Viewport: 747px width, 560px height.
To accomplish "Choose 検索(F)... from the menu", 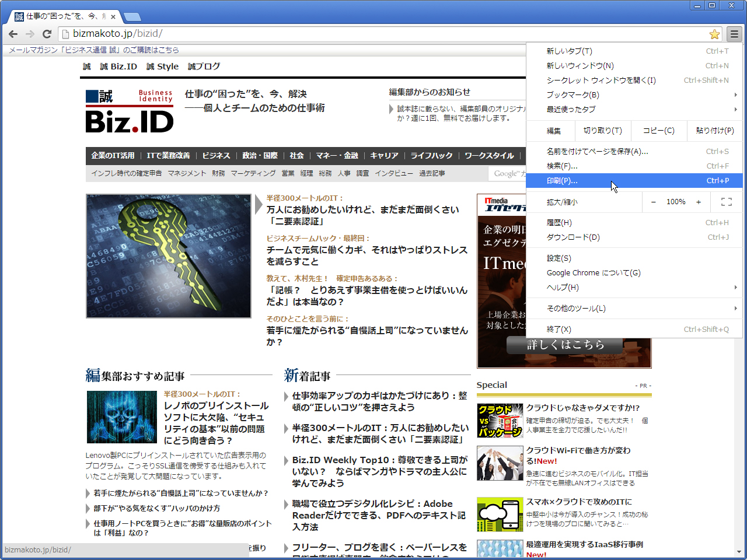I will [x=634, y=166].
